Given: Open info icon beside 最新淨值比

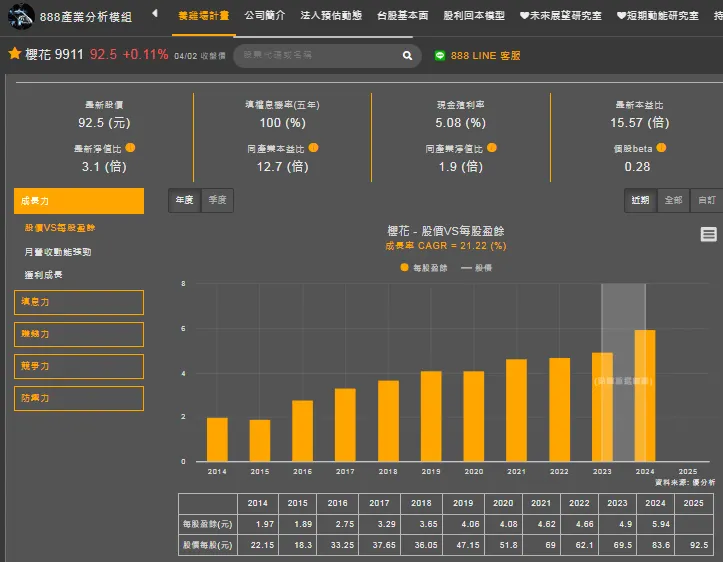Looking at the screenshot, I should [130, 148].
